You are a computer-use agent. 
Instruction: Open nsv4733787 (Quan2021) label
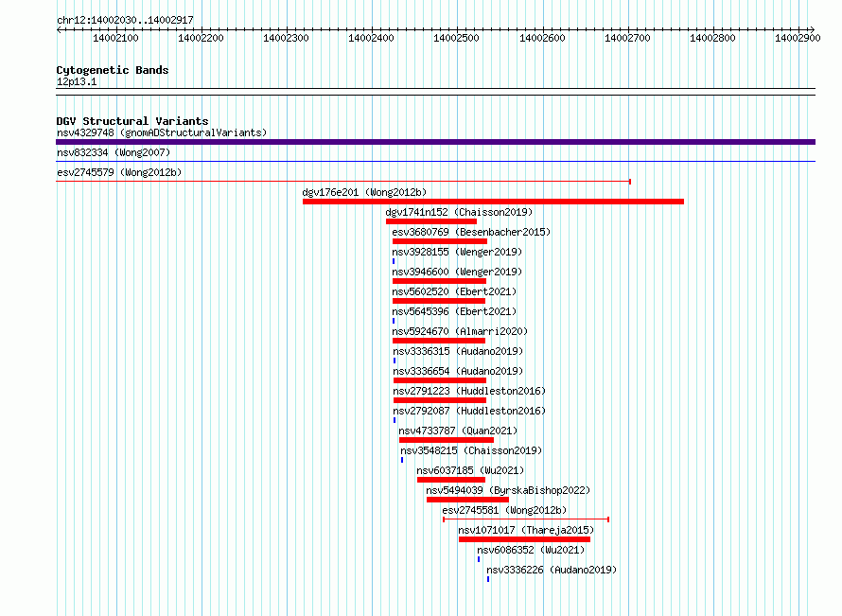(458, 431)
